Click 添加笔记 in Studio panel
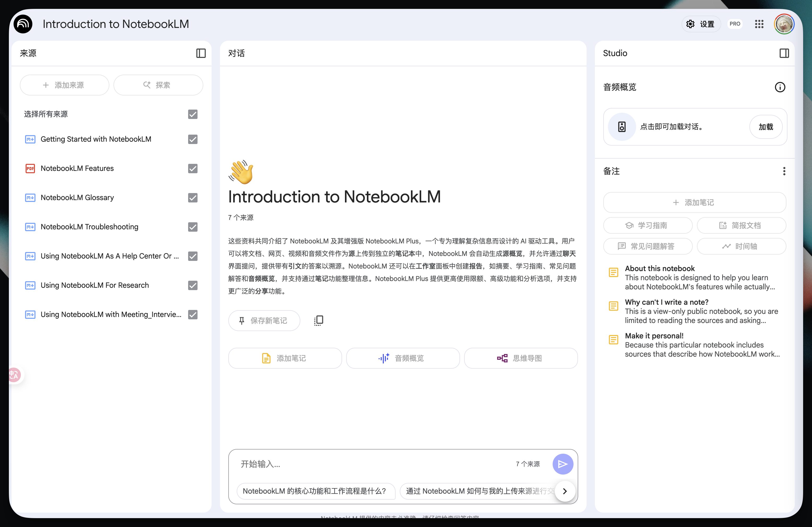 click(x=695, y=203)
